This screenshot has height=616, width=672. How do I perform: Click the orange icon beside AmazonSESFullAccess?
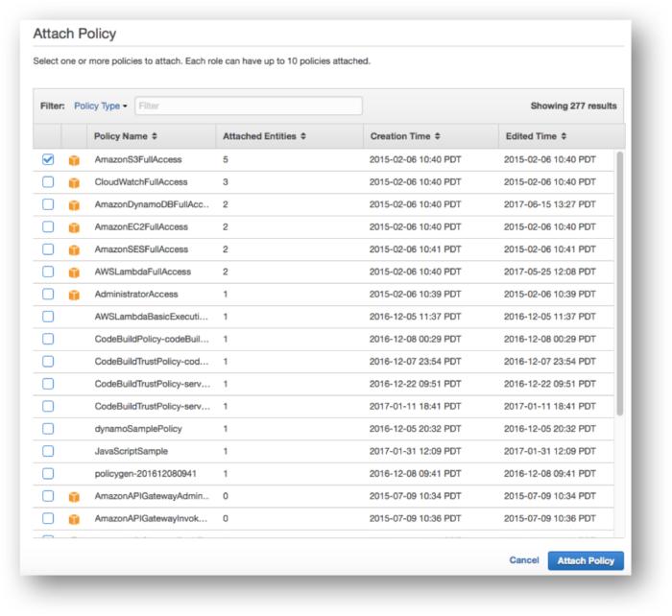[x=74, y=249]
